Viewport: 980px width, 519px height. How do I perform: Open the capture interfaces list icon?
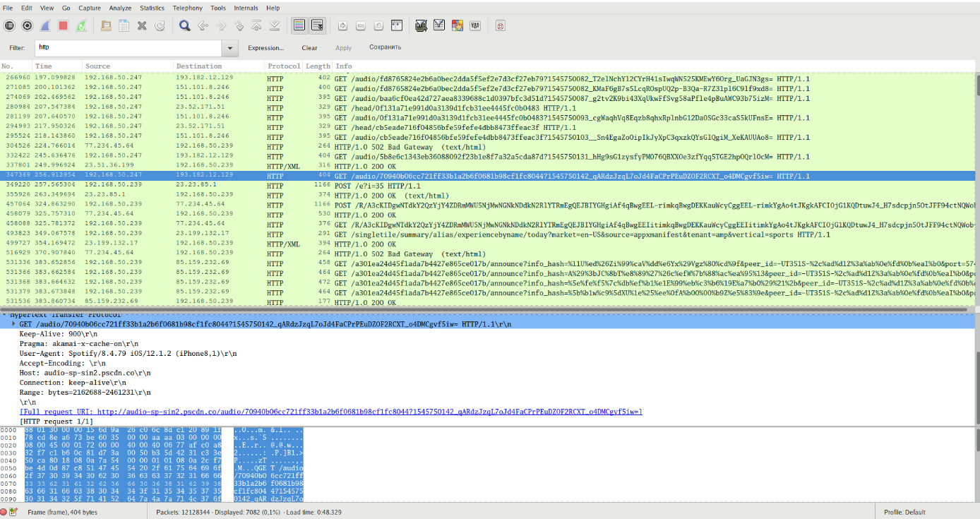pos(9,25)
